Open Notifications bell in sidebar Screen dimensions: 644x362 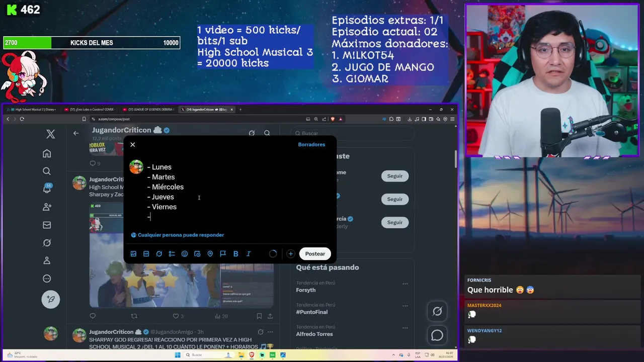(47, 189)
